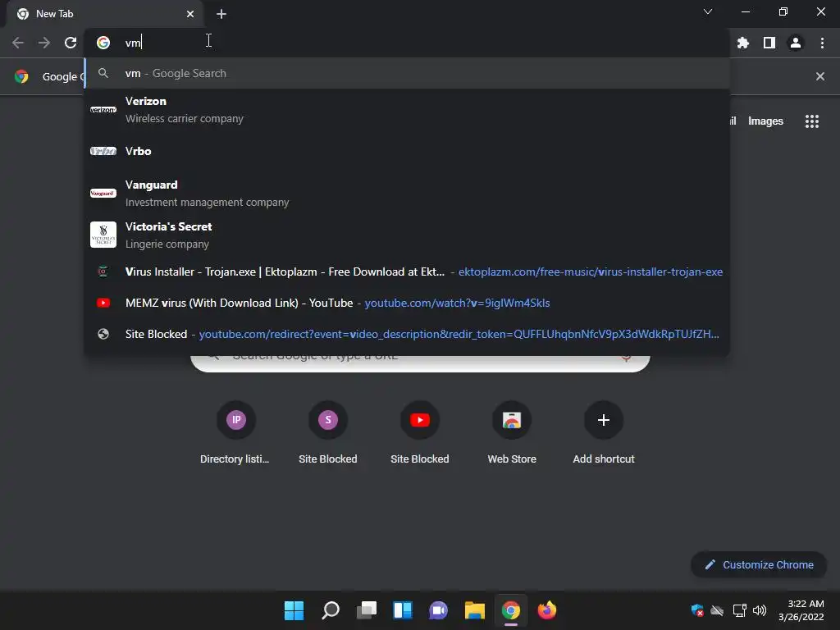The image size is (840, 630).
Task: Open the Chrome side panel
Action: coord(769,43)
